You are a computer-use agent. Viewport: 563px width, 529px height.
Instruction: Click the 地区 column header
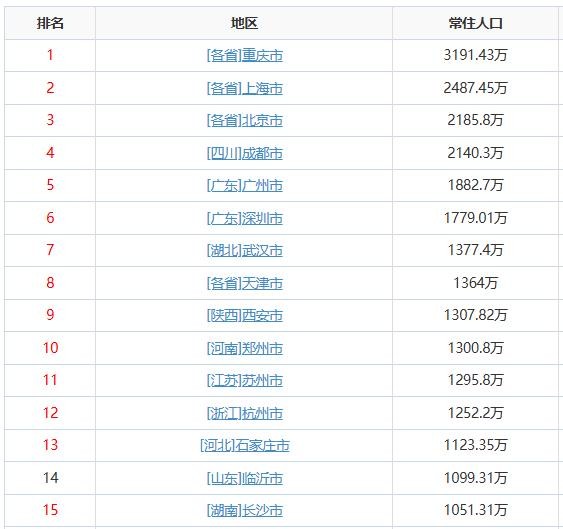244,23
